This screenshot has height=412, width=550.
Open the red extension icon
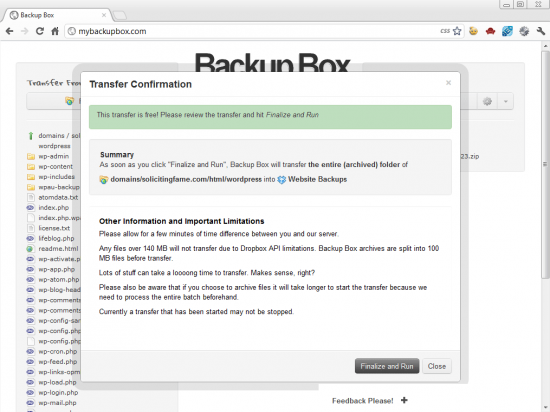[x=490, y=32]
